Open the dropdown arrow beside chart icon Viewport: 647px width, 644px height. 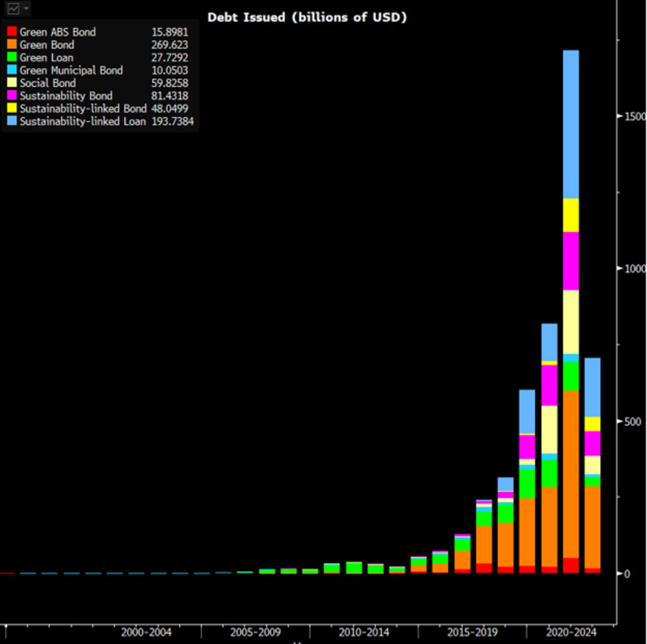(26, 9)
